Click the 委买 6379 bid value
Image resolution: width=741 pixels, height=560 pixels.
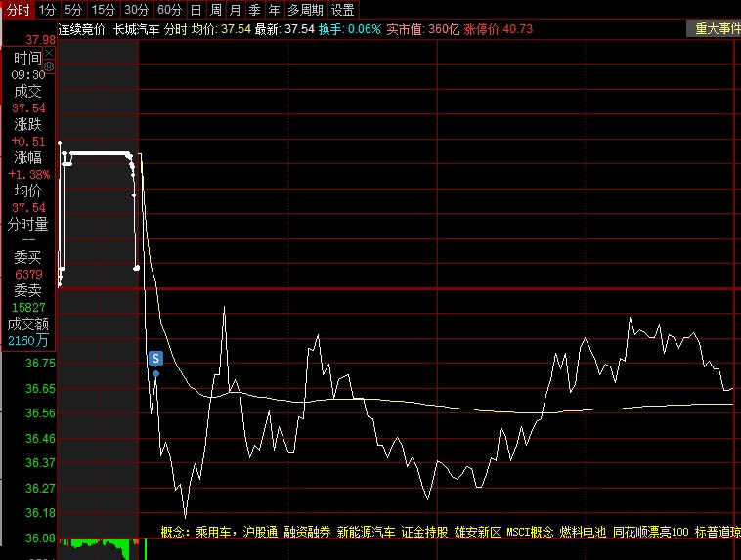[x=28, y=274]
